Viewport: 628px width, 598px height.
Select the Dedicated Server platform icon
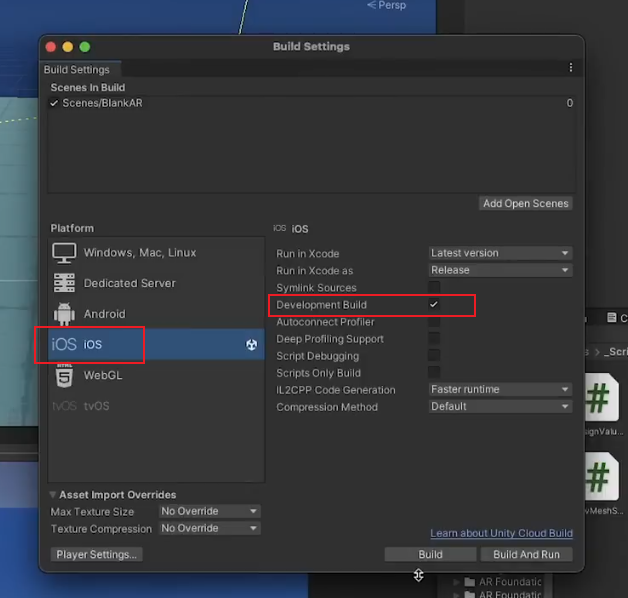pos(64,283)
